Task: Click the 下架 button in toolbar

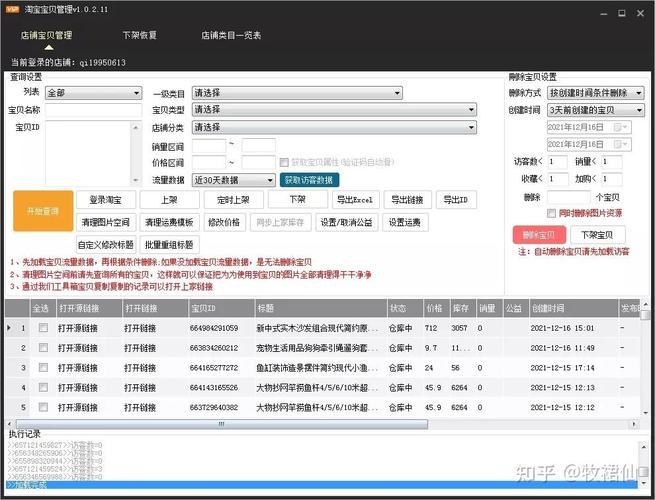Action: pyautogui.click(x=298, y=199)
